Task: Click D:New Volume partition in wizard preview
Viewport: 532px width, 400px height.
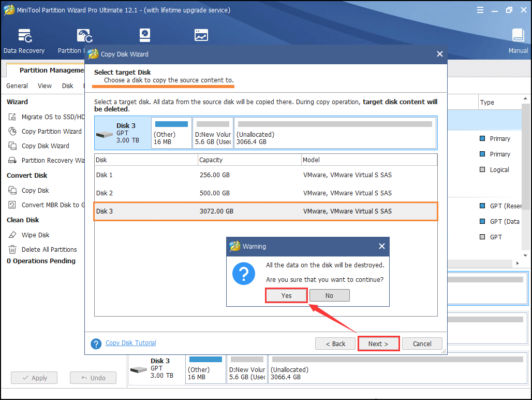Action: click(213, 133)
